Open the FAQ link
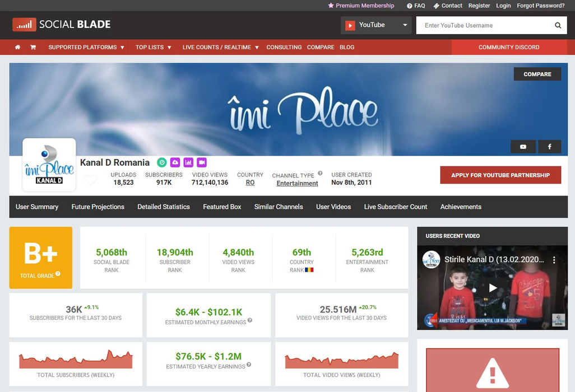Viewport: 575px width, 392px height. click(x=416, y=6)
